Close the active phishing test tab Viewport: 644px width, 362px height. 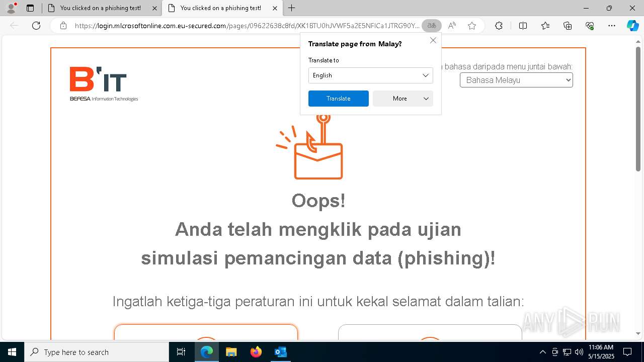pyautogui.click(x=275, y=8)
